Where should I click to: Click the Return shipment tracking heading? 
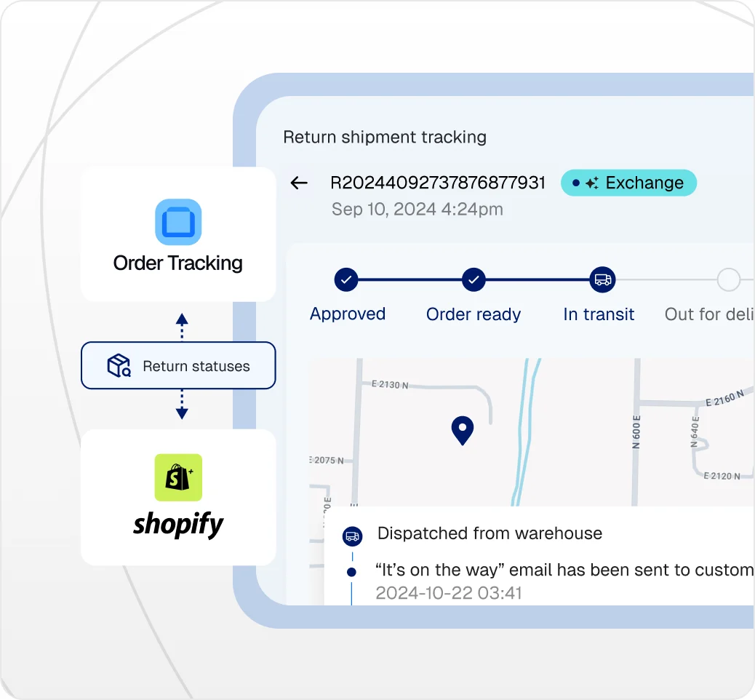[385, 138]
